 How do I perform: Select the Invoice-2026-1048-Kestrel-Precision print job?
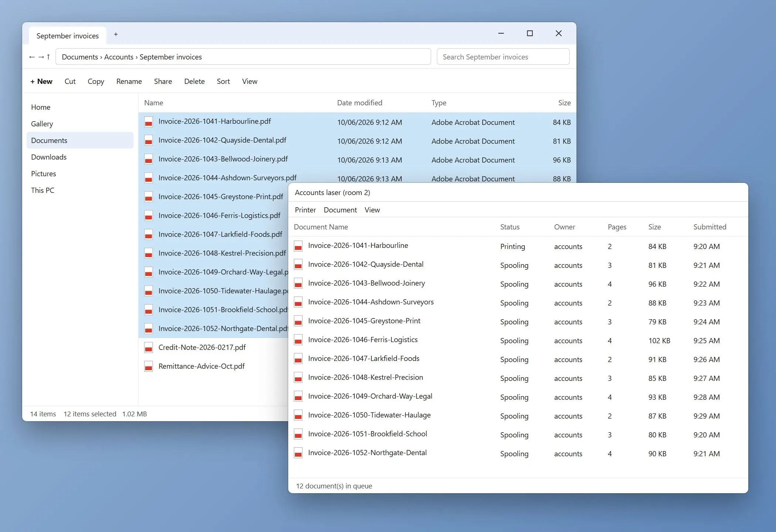(x=518, y=378)
